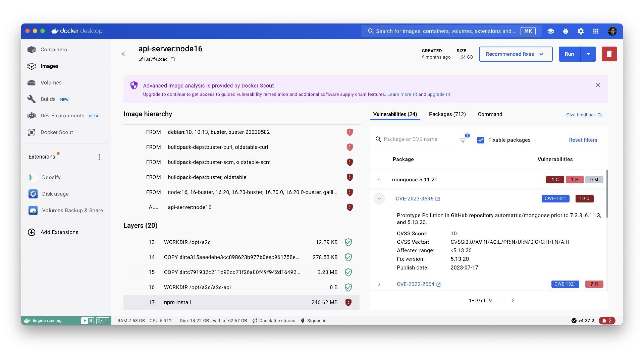Switch to the Command tab
644x362 pixels.
(x=490, y=114)
